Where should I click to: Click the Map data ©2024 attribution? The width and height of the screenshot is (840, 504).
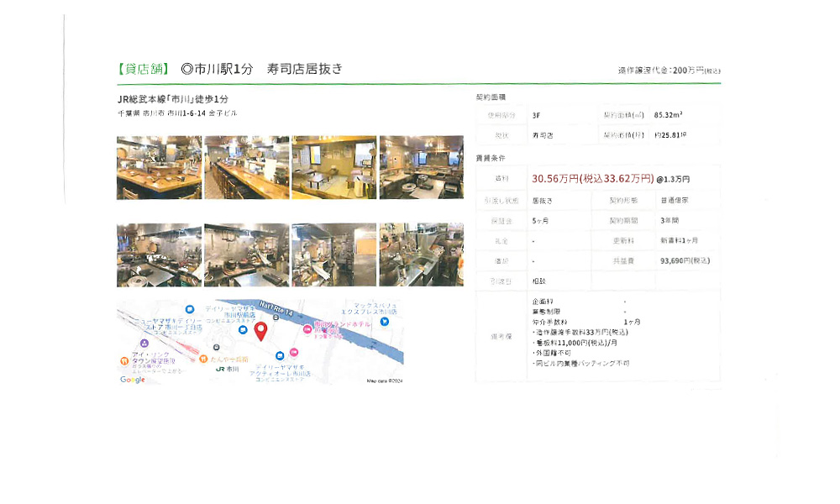[x=385, y=380]
